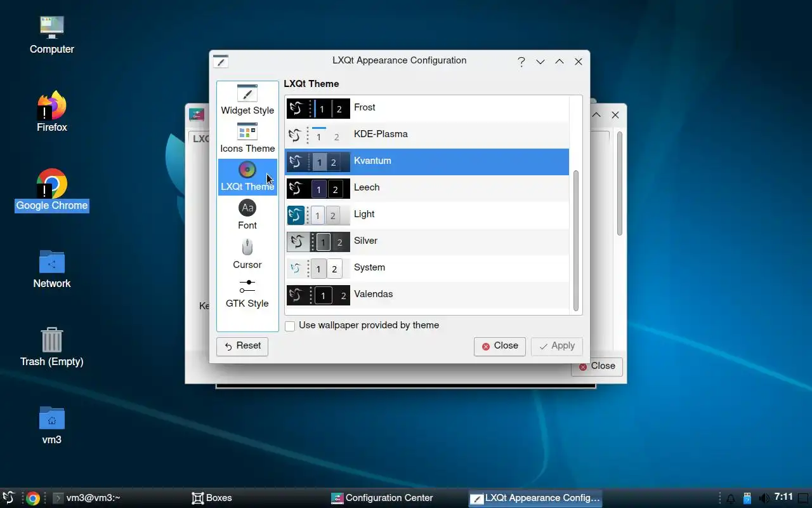Choose the Light theme

click(x=427, y=215)
